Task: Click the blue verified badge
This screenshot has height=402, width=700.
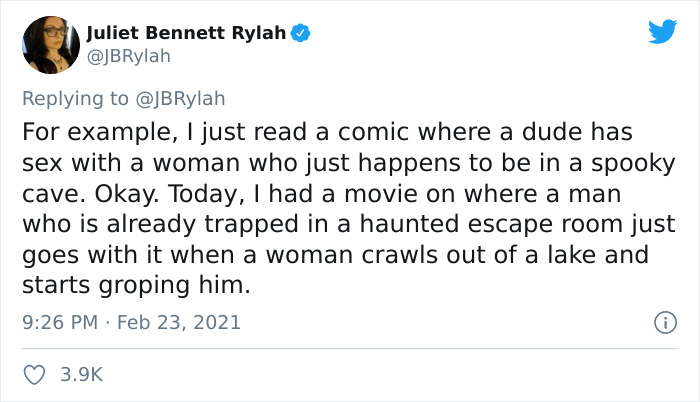Action: (x=301, y=33)
